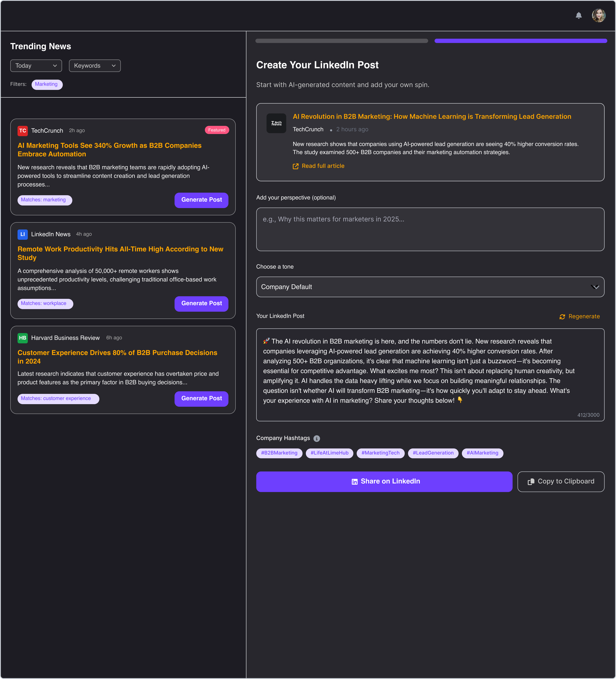
Task: Select the #AIMarketing hashtag
Action: pos(482,453)
